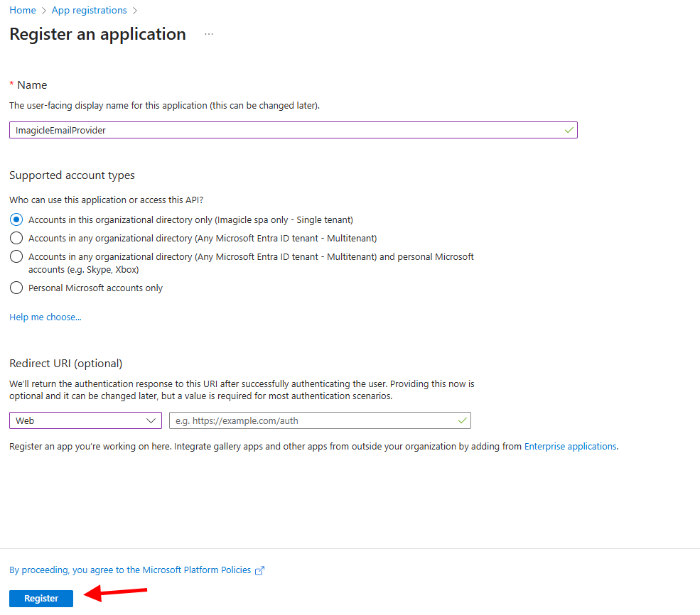
Task: Click the ImagicleEmailProvider name text box
Action: [284, 130]
